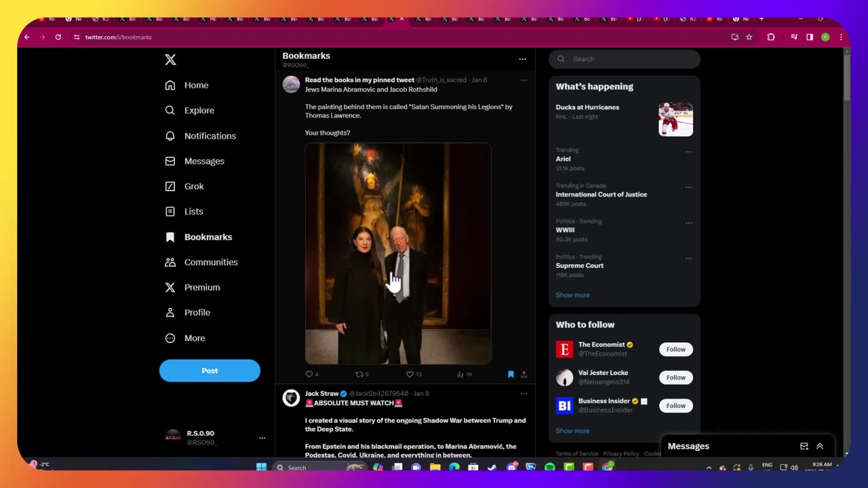The image size is (868, 488).
Task: Click the Search field on X
Action: pyautogui.click(x=625, y=59)
